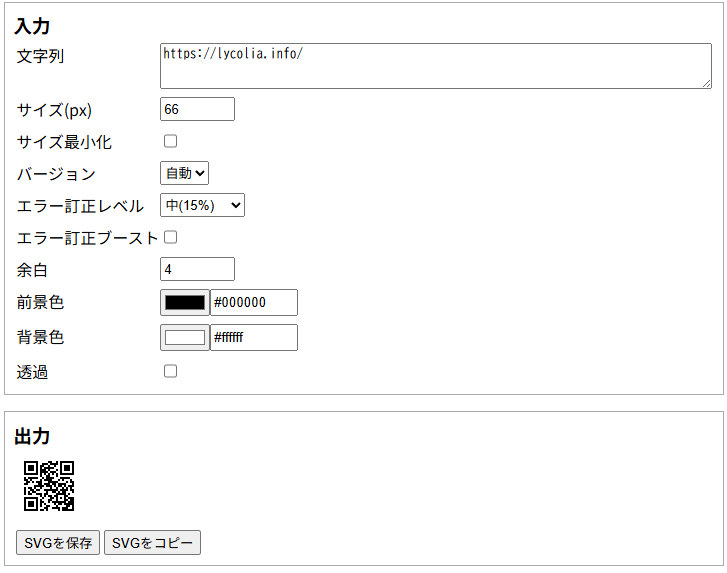This screenshot has height=573, width=727.
Task: Click the #000000 foreground hex field
Action: click(x=253, y=302)
